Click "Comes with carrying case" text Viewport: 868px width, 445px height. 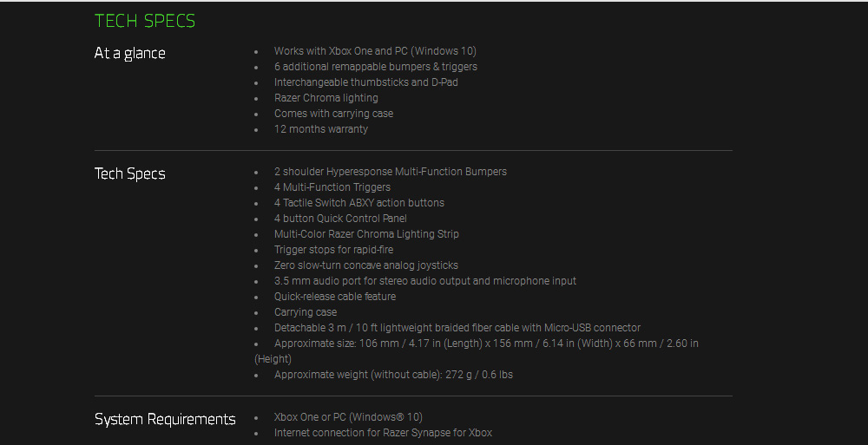point(333,114)
